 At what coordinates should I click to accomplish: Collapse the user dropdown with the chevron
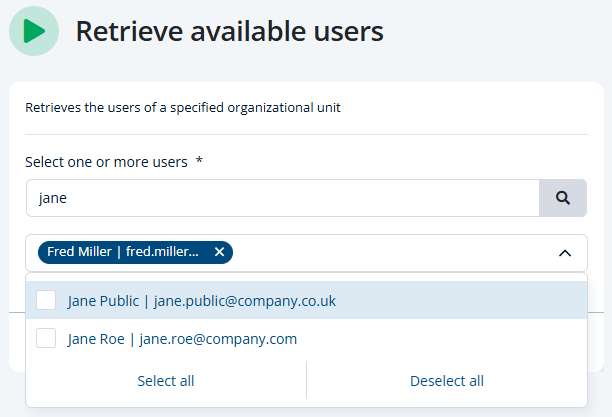(x=565, y=253)
